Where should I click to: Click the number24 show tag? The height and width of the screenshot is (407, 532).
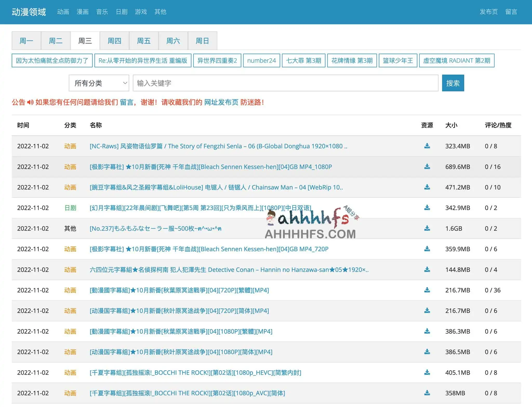pos(261,61)
